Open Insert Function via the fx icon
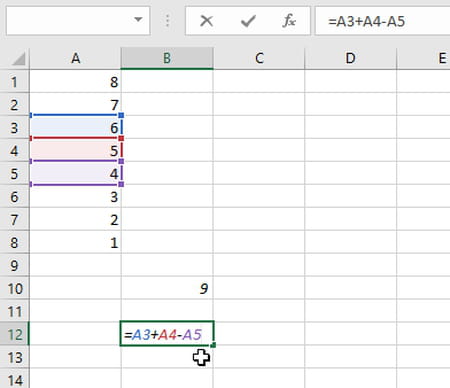This screenshot has width=450, height=388. (x=289, y=21)
